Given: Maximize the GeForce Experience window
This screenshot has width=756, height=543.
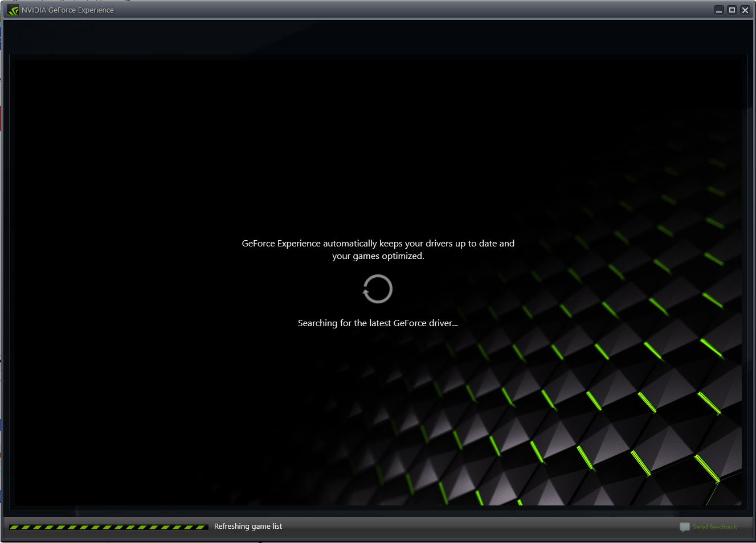Looking at the screenshot, I should coord(732,10).
